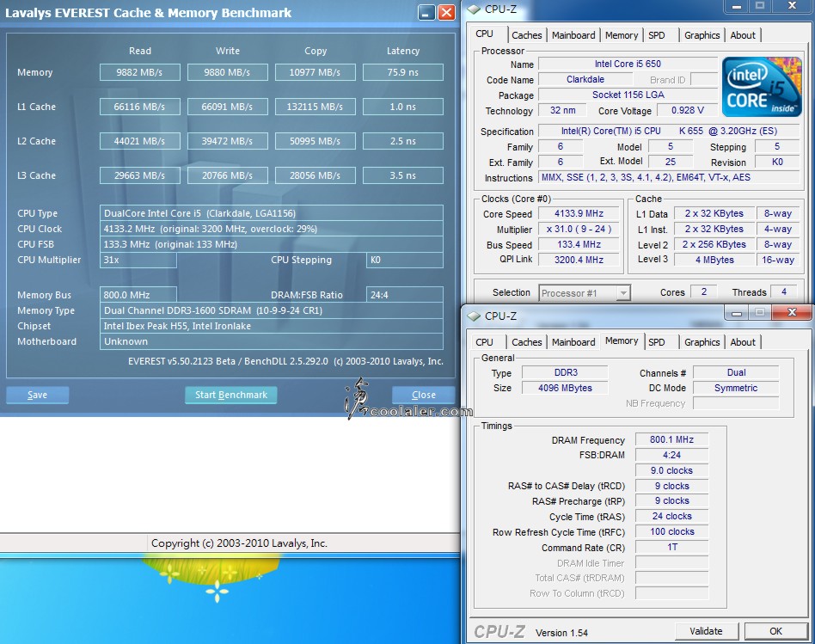Open Graphics tab in top CPU-Z window
Image resolution: width=815 pixels, height=644 pixels.
click(702, 35)
